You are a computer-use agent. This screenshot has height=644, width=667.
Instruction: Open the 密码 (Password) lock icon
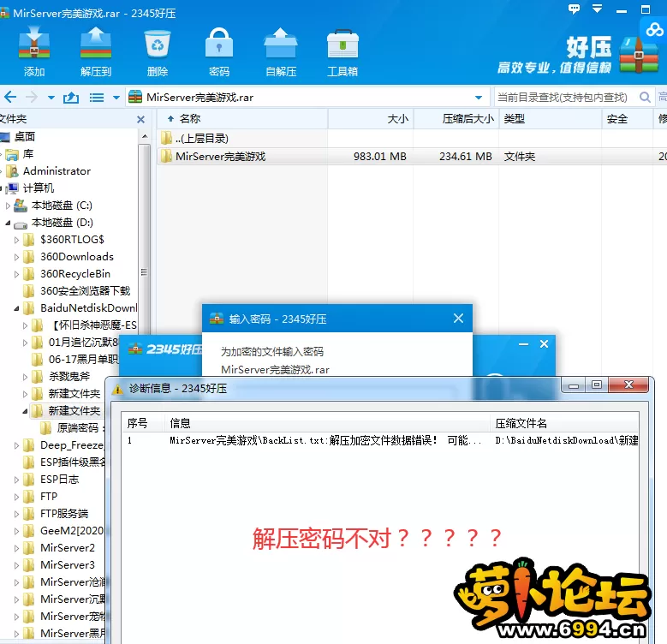click(219, 51)
